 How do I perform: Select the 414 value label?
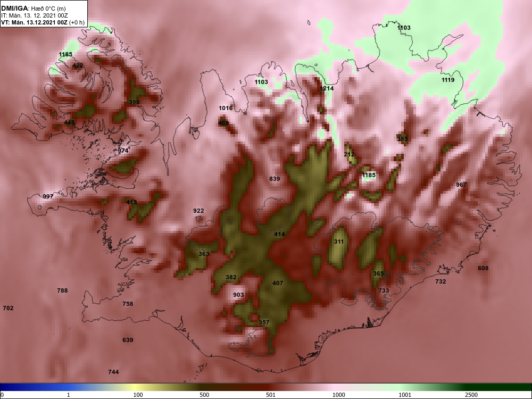point(280,234)
